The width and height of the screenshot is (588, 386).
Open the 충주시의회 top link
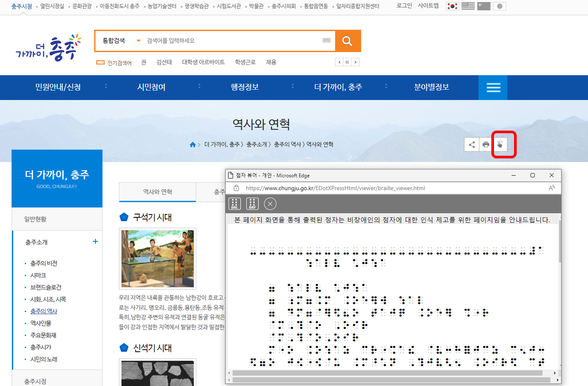(x=284, y=6)
